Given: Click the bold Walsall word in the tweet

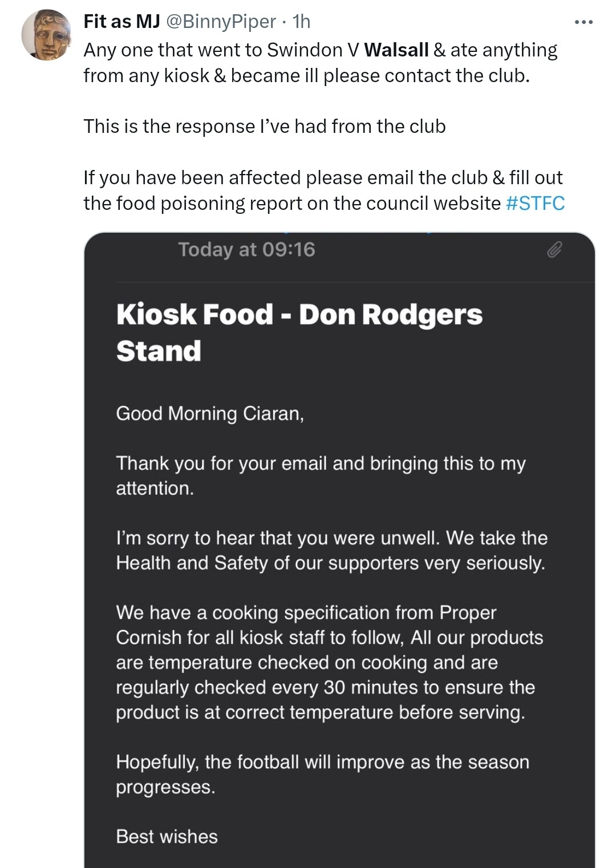Looking at the screenshot, I should 396,50.
